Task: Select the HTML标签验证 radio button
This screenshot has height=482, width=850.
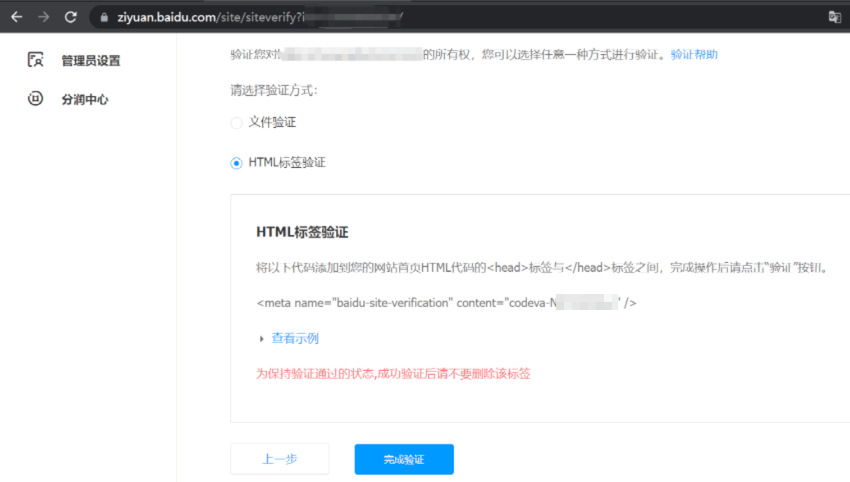Action: (236, 163)
